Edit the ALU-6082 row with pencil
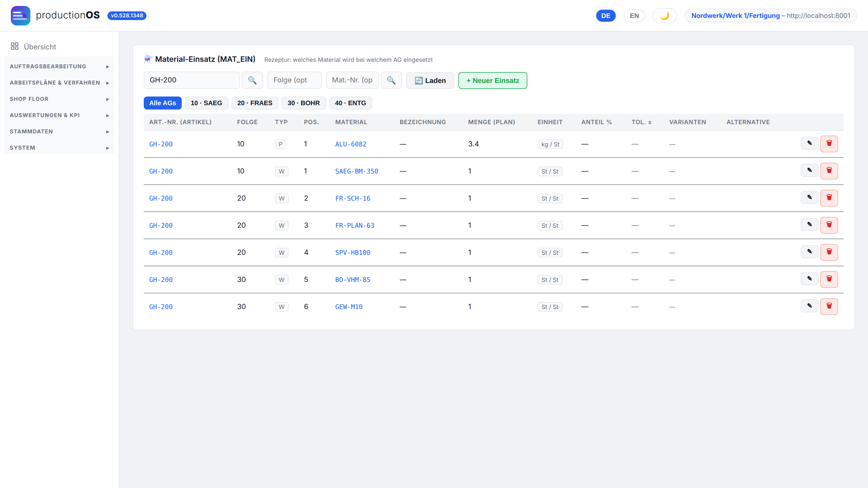Screen dimensions: 868x488 pyautogui.click(x=809, y=143)
